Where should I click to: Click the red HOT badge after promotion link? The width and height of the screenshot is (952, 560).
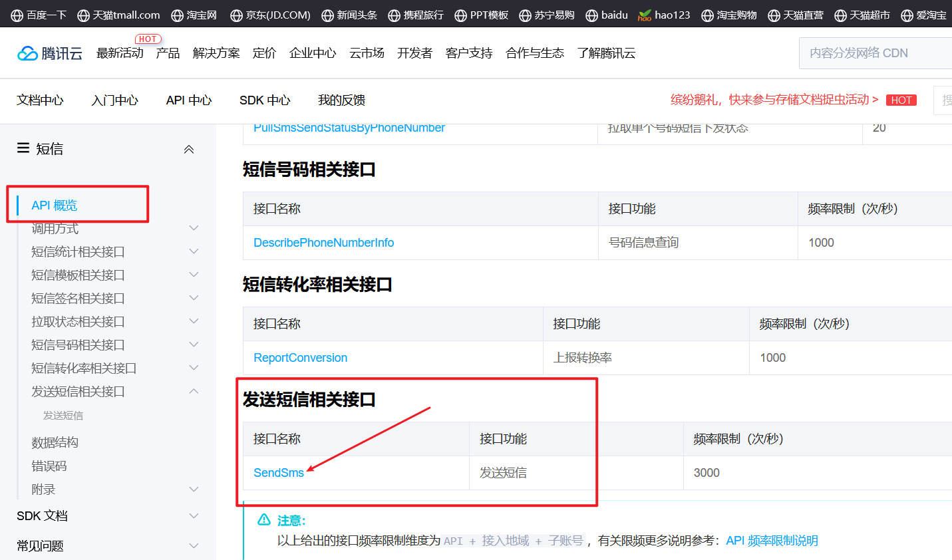pyautogui.click(x=901, y=100)
